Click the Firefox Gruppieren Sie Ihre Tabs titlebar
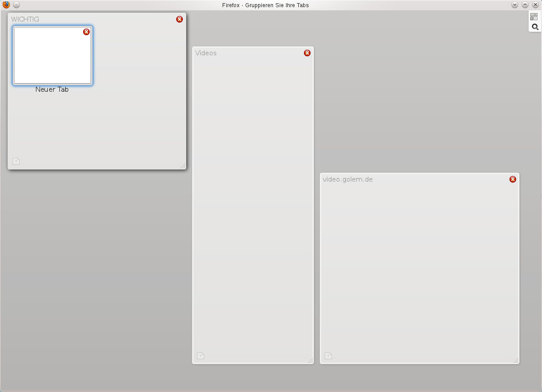 pyautogui.click(x=265, y=5)
